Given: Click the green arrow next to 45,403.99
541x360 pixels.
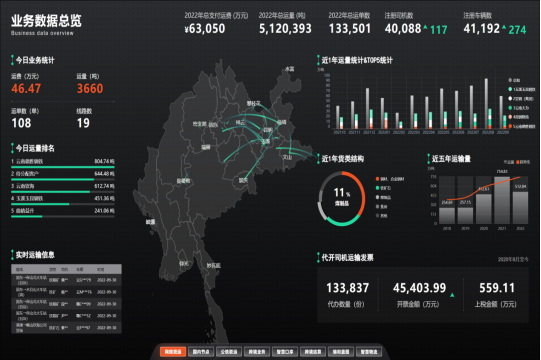Looking at the screenshot, I should click(452, 295).
